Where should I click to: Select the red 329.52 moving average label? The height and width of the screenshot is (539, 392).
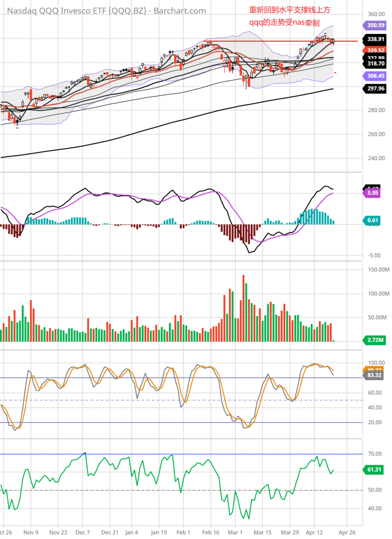[x=375, y=50]
